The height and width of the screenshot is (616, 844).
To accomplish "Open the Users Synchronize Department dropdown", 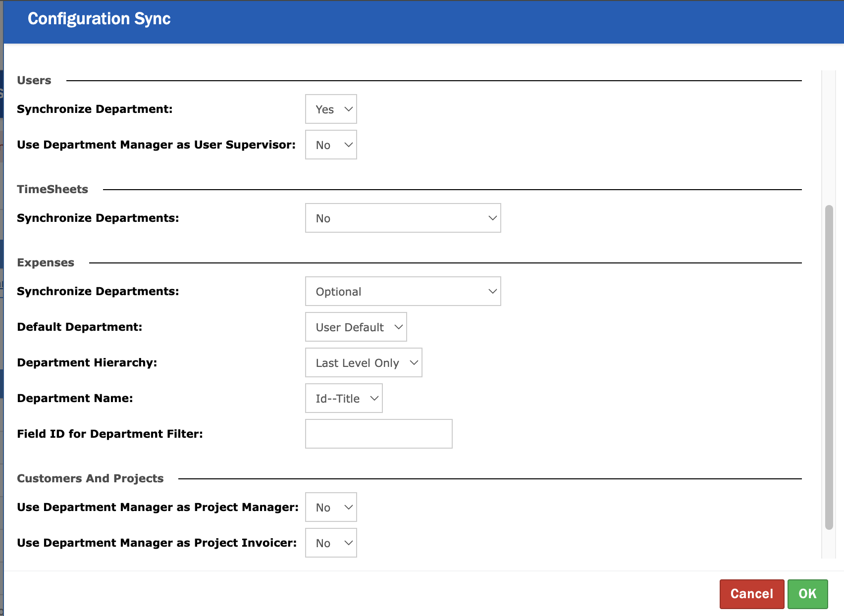I will point(331,109).
